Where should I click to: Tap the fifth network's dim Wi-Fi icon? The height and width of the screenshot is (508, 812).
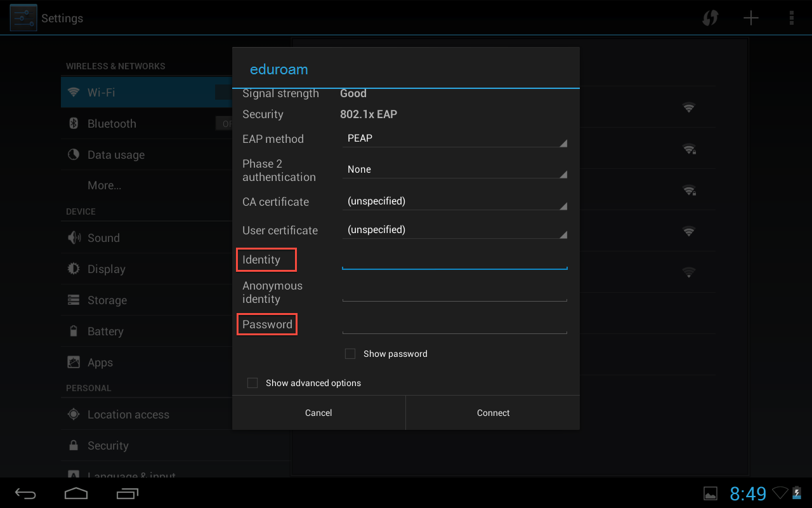click(689, 272)
